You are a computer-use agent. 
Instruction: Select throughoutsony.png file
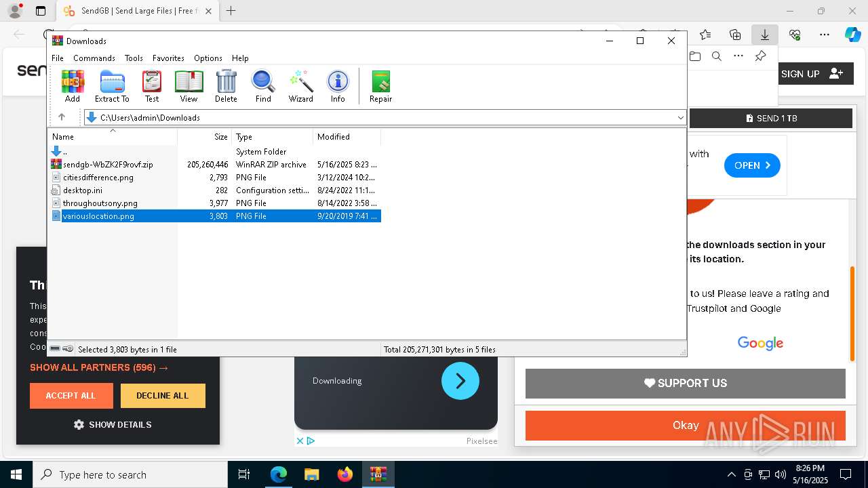[x=214, y=203]
